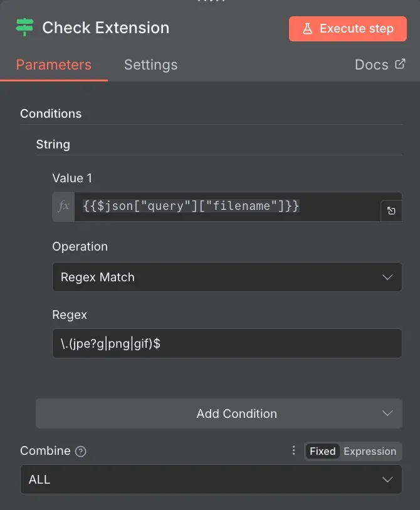Open the Docs link
This screenshot has width=420, height=510.
pos(372,65)
